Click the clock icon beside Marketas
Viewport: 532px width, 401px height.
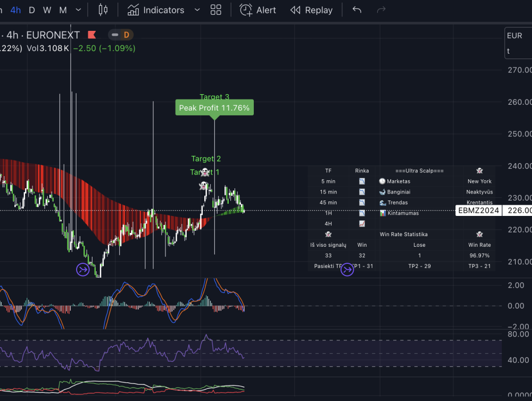coord(383,181)
